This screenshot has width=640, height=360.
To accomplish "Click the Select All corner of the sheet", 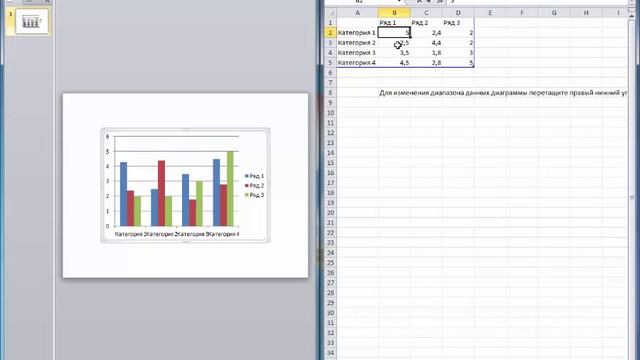I will click(331, 13).
